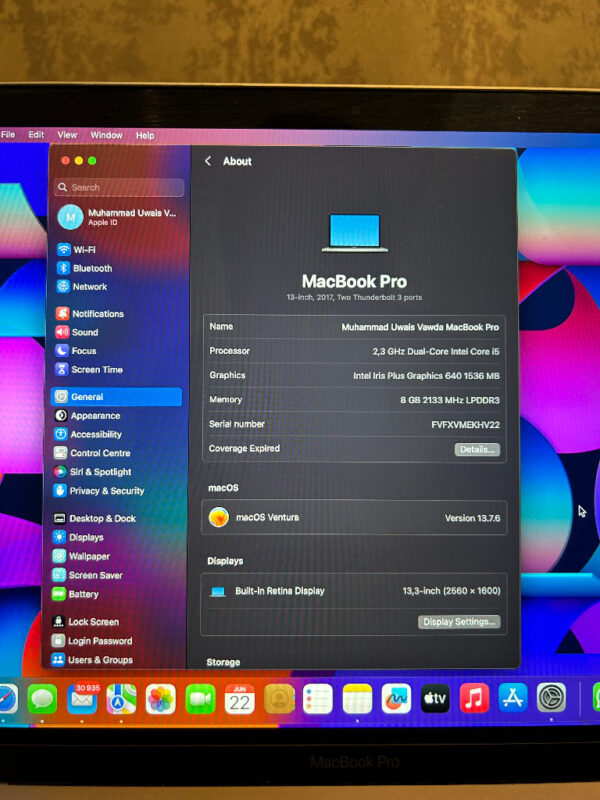Image resolution: width=600 pixels, height=800 pixels.
Task: Open Bluetooth settings
Action: pos(84,268)
